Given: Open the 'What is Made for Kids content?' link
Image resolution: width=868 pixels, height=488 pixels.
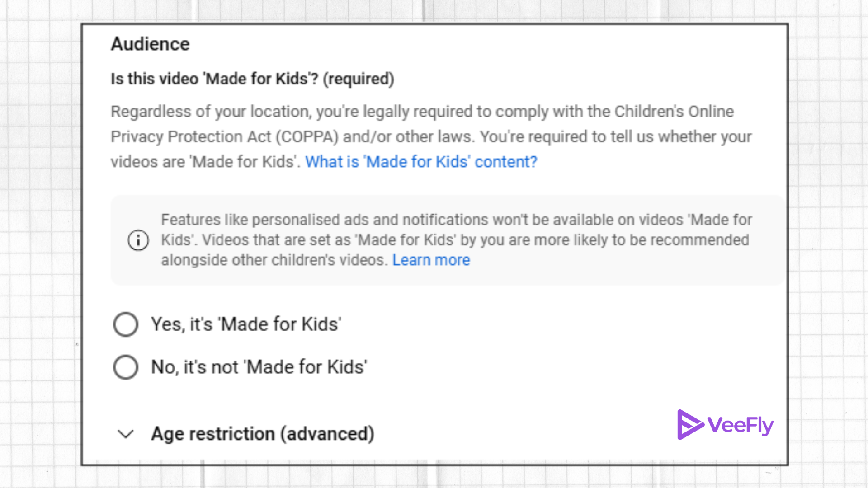Looking at the screenshot, I should [421, 161].
